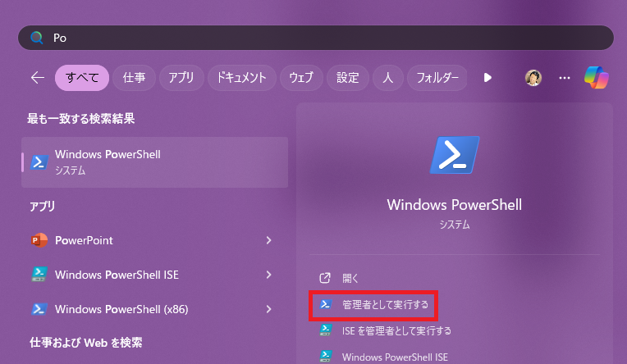This screenshot has width=627, height=364.
Task: Click the icon beside ISE を管理者として実行する
Action: tap(326, 330)
